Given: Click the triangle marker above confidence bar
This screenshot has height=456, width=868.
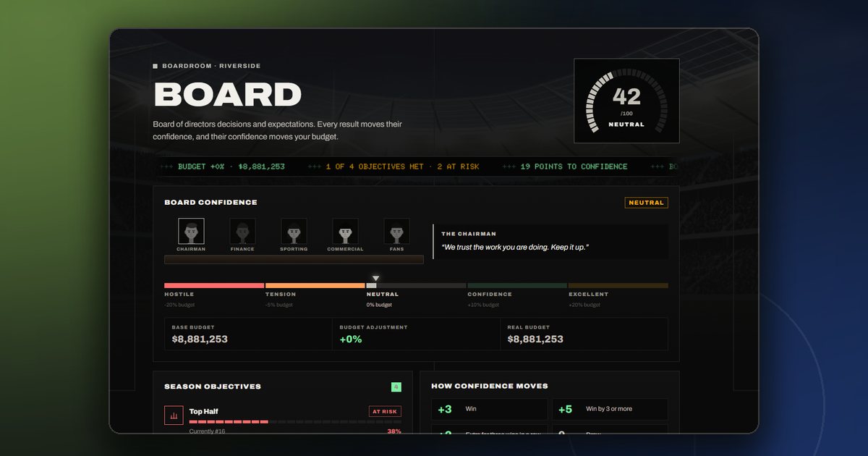Looking at the screenshot, I should click(375, 279).
